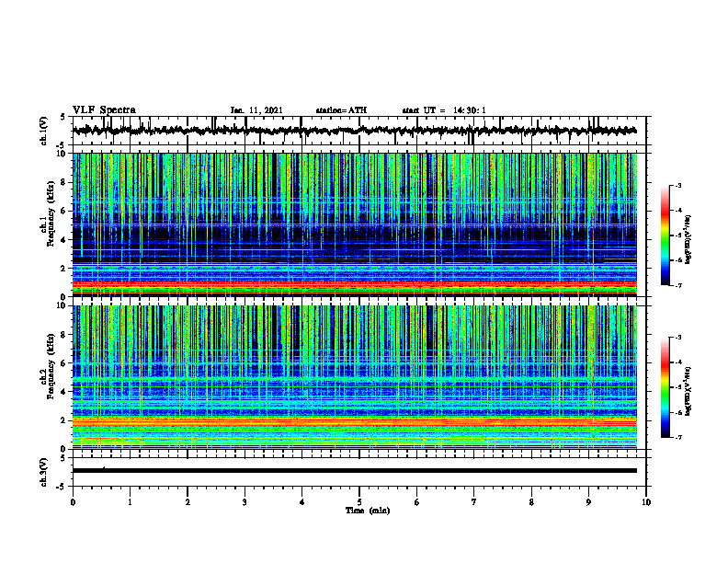728x563 pixels.
Task: Click the time axis tick label '0'
Action: coord(73,502)
